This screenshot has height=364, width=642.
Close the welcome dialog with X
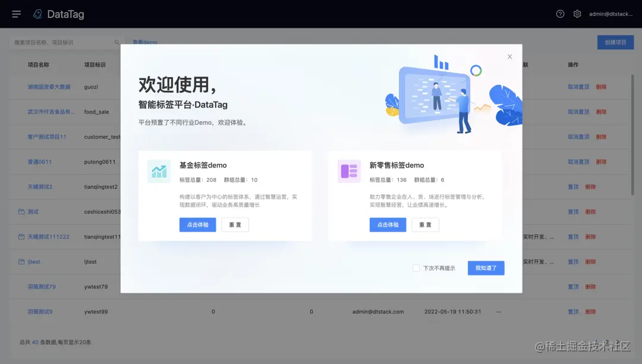510,56
